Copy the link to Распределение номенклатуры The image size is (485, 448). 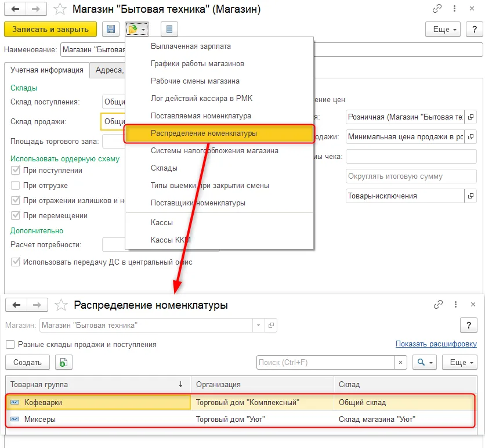438,305
